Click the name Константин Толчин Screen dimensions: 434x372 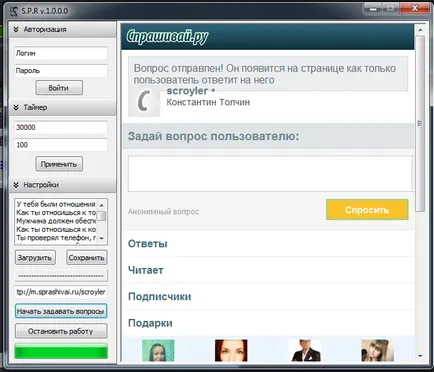pos(208,102)
